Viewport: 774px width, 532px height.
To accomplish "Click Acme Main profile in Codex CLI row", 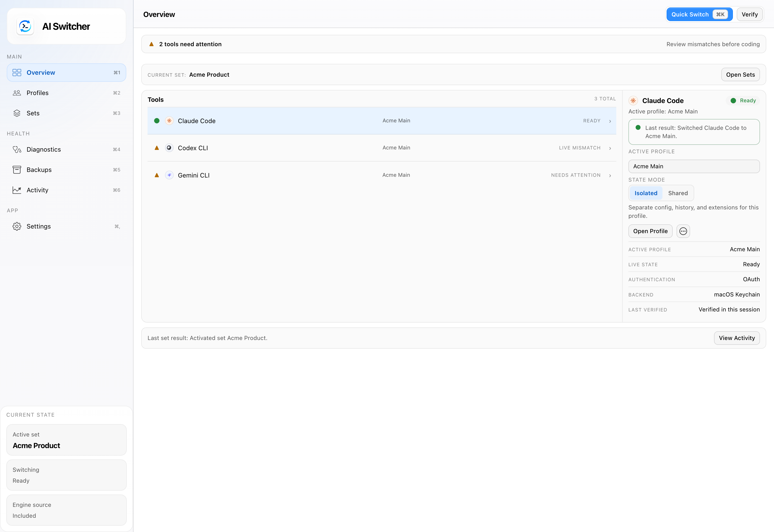I will (396, 148).
